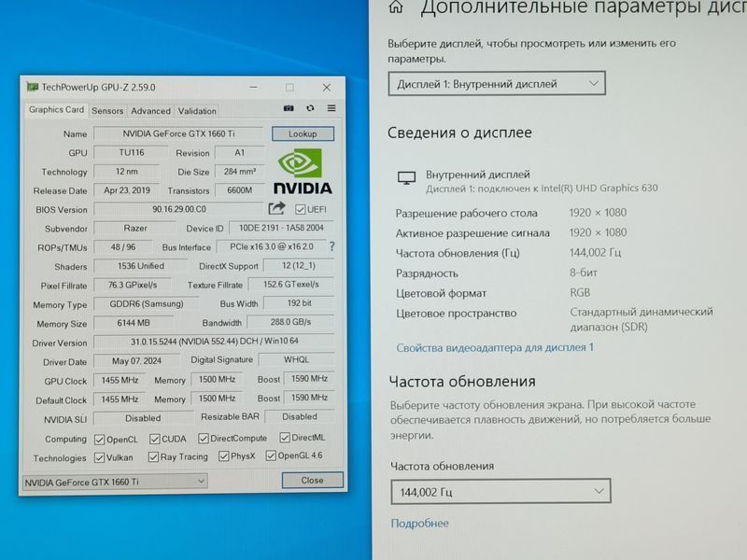Viewport: 747px width, 560px height.
Task: Click the GPU field TU116
Action: point(132,152)
